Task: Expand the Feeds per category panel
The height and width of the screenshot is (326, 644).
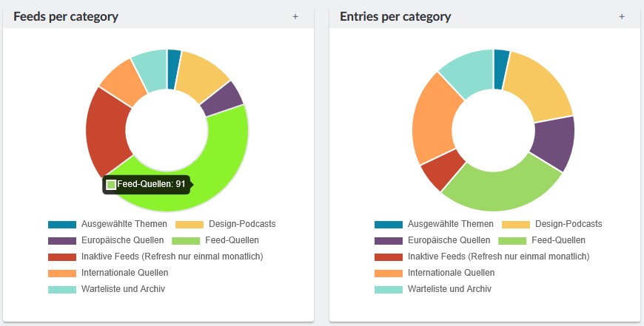Action: 295,16
